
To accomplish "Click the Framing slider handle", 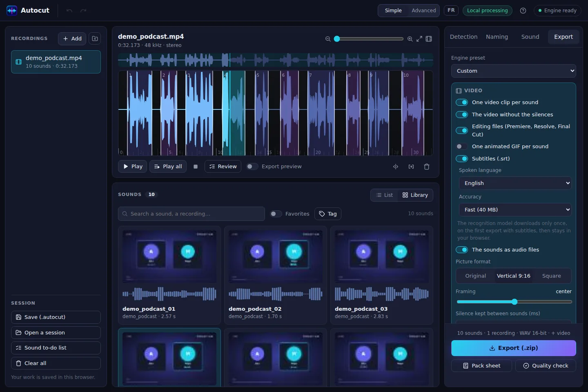I will 514,302.
